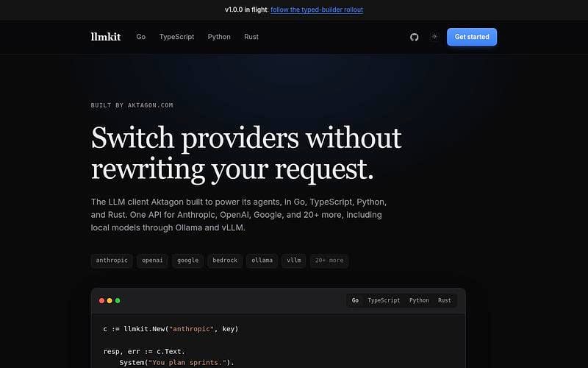Click the code line 'resp, err := c.Text.'

point(144,352)
